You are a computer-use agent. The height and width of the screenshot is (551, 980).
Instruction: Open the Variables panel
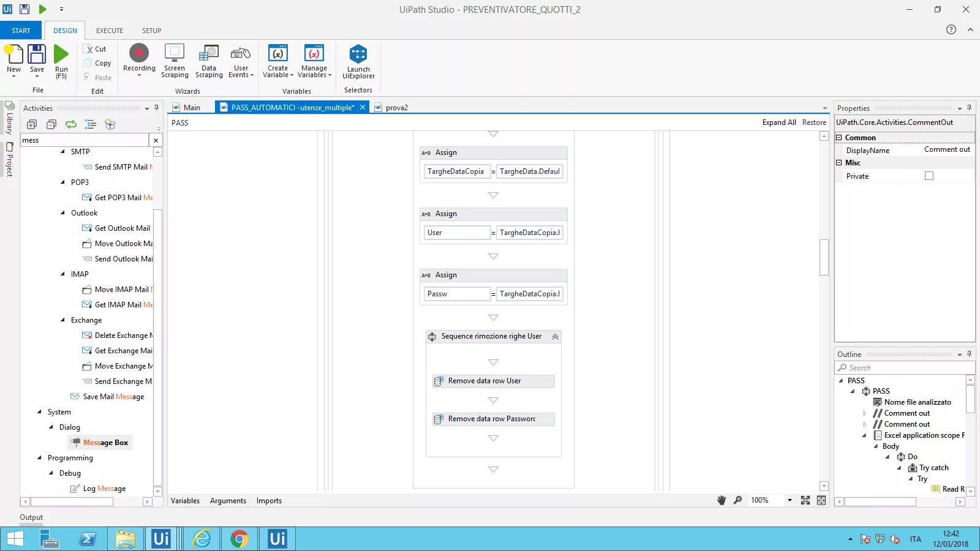(x=185, y=501)
